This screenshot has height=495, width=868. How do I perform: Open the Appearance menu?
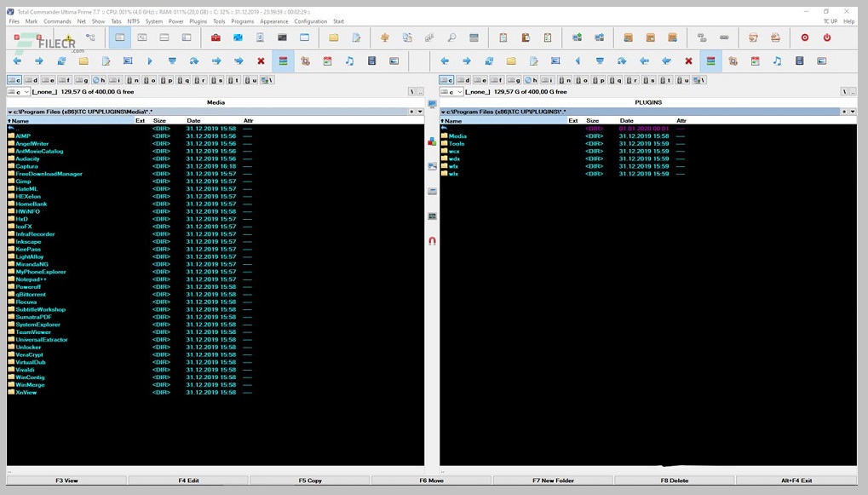click(x=274, y=21)
